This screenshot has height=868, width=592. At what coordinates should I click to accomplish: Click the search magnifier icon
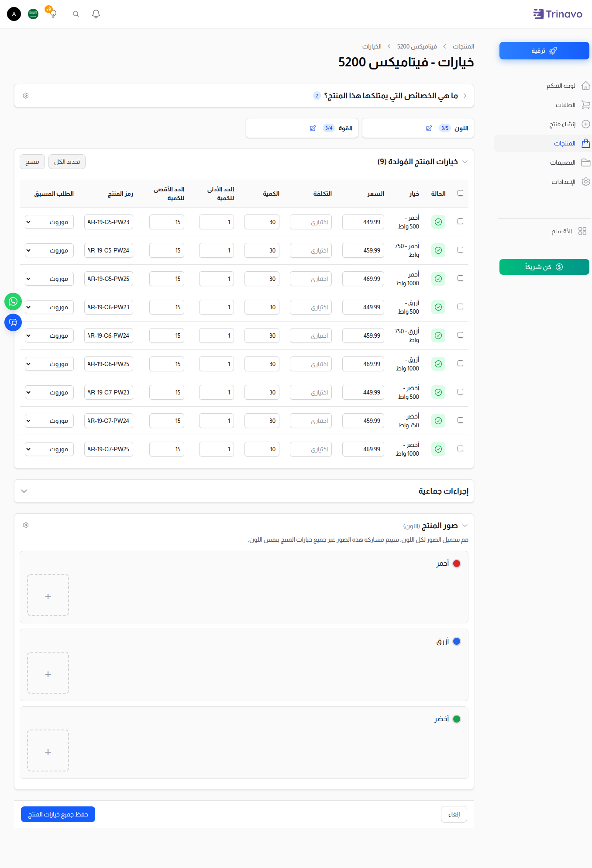click(x=76, y=14)
